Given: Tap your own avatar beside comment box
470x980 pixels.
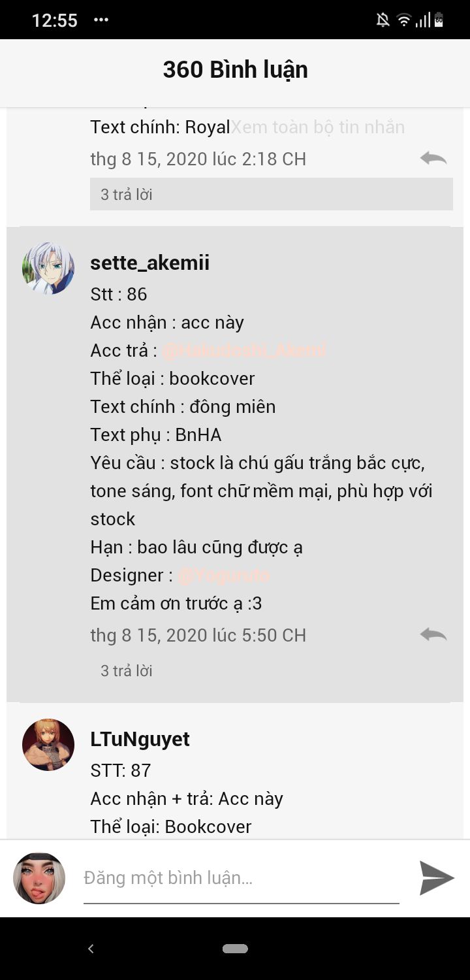Looking at the screenshot, I should click(x=39, y=878).
